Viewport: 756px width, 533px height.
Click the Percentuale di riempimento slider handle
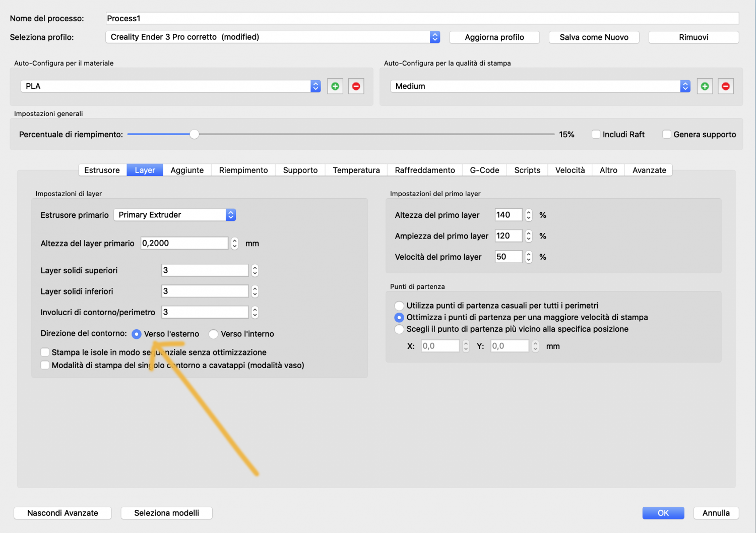click(x=194, y=135)
